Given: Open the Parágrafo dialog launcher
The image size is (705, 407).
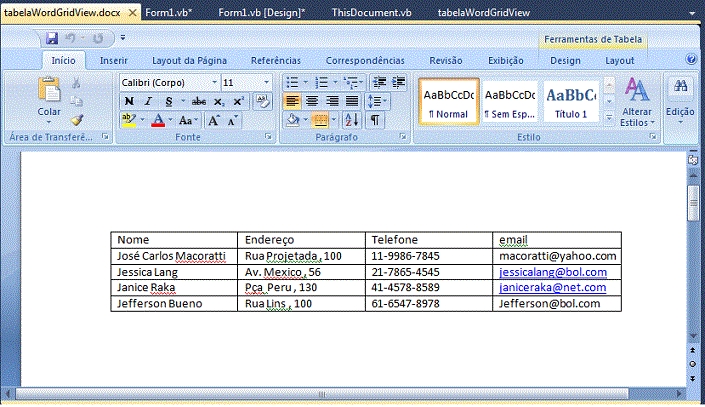Looking at the screenshot, I should (x=403, y=137).
